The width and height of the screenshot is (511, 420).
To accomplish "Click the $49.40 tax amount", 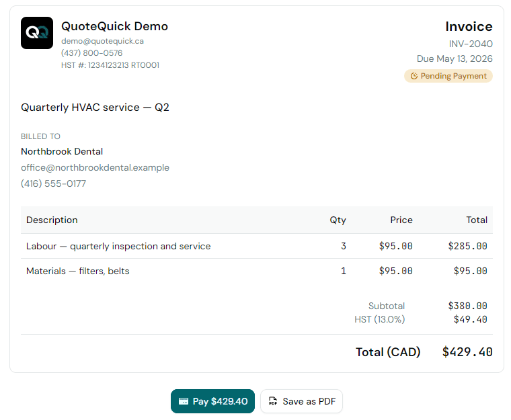I will pyautogui.click(x=470, y=319).
